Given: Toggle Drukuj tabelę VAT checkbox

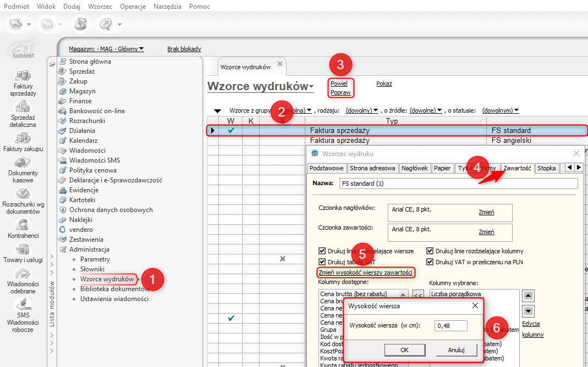Looking at the screenshot, I should [322, 262].
